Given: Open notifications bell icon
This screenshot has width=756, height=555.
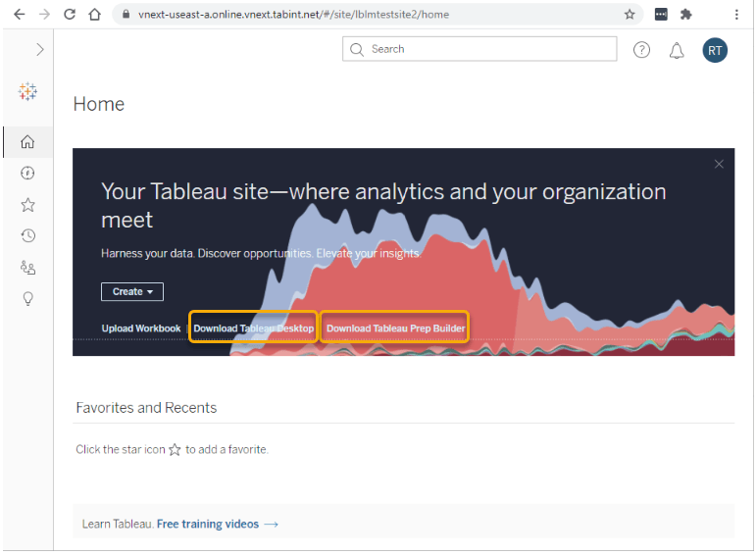Looking at the screenshot, I should pos(677,50).
